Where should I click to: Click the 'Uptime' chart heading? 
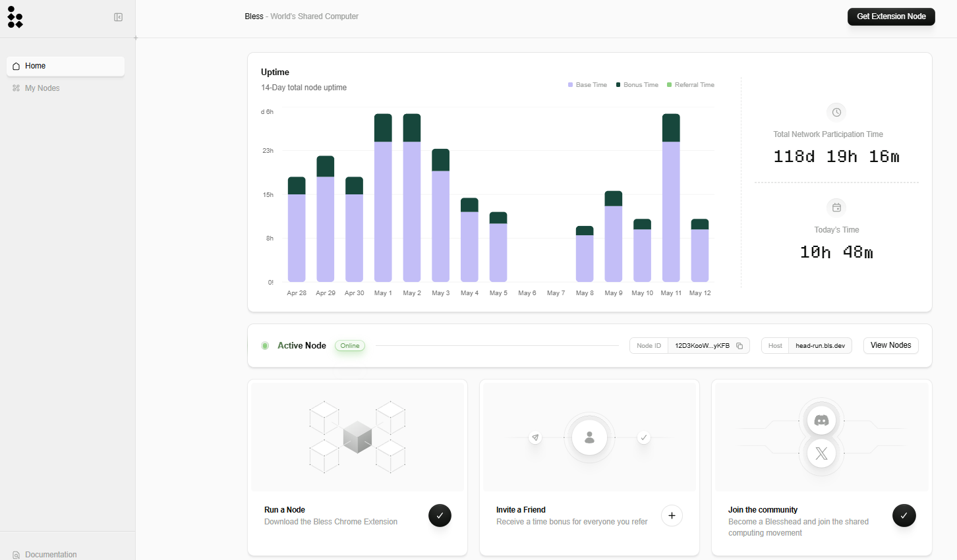(275, 72)
